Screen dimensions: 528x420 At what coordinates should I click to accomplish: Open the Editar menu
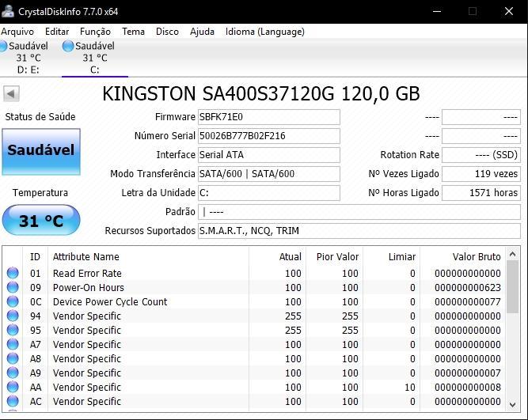[x=57, y=32]
